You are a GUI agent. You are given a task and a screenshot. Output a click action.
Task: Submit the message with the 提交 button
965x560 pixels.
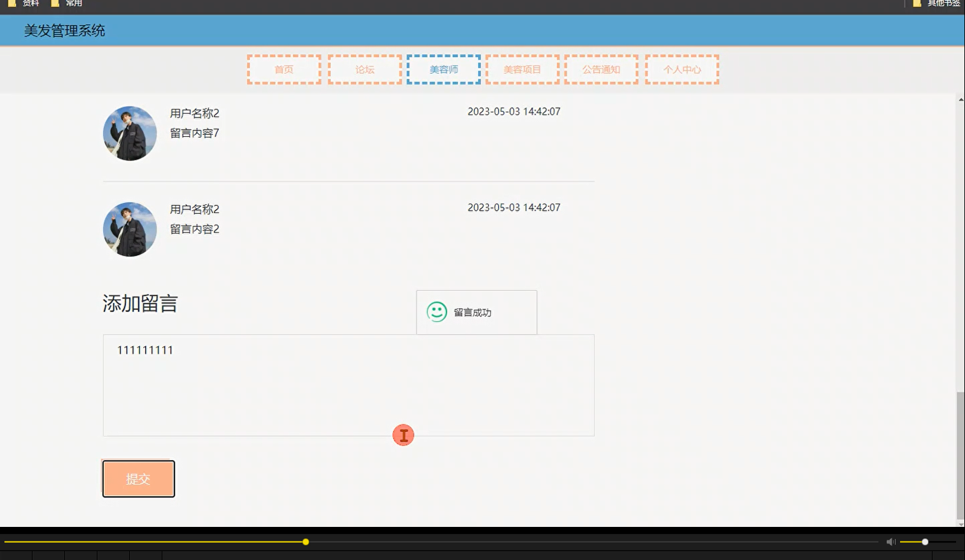[139, 479]
